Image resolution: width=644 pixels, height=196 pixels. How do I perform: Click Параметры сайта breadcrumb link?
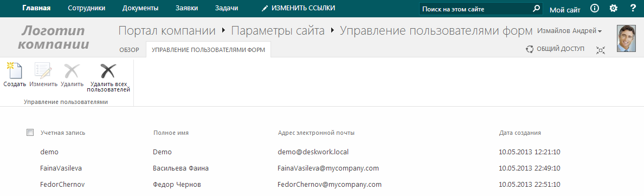point(278,31)
